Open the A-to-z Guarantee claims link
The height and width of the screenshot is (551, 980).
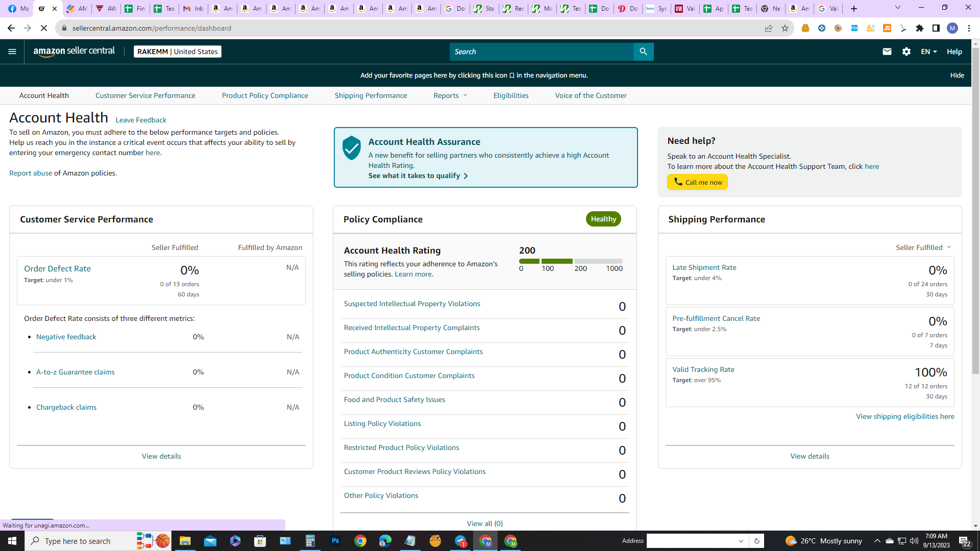click(x=76, y=372)
